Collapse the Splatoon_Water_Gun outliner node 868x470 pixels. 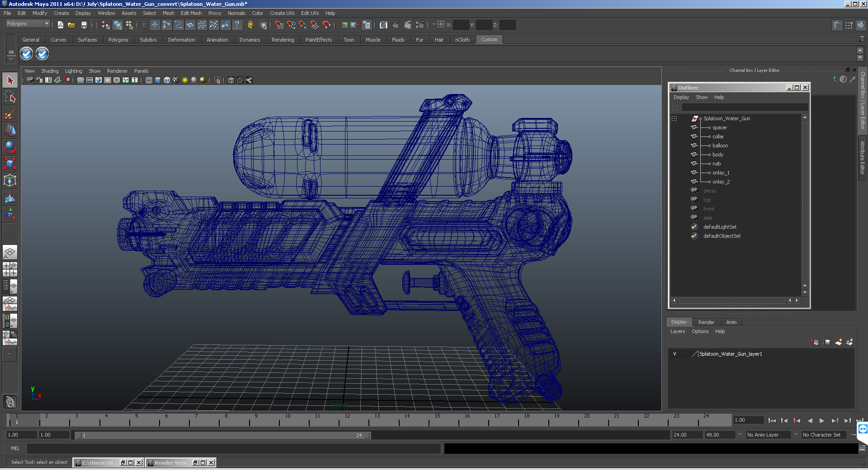[674, 118]
